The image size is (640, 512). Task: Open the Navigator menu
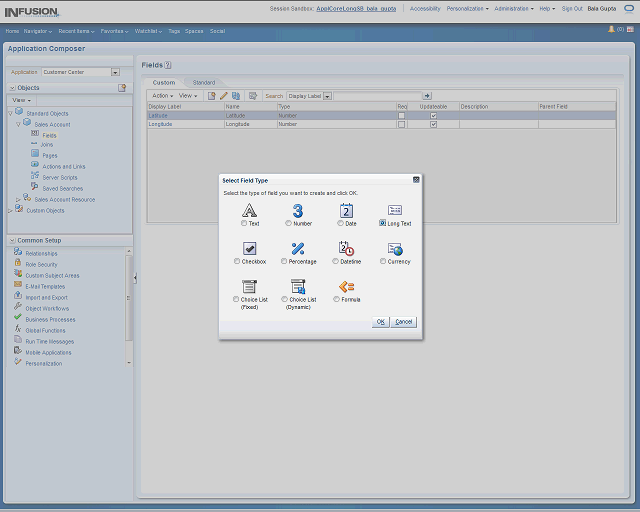(x=38, y=31)
